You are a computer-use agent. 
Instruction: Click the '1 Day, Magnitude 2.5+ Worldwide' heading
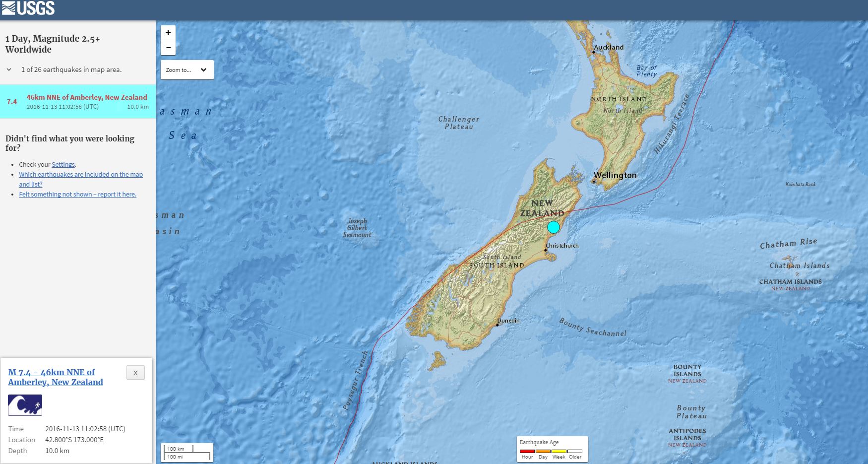(53, 44)
